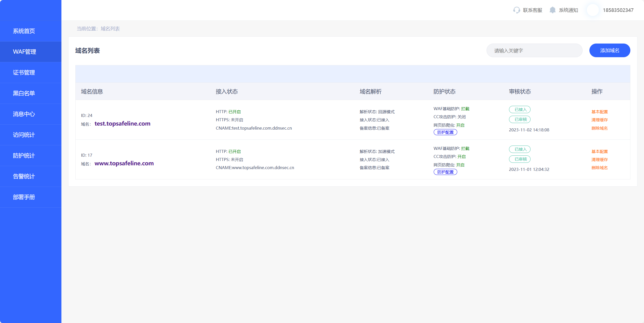Viewport: 644px width, 323px height.
Task: Open www.topsafeline.com domain link
Action: coord(124,163)
